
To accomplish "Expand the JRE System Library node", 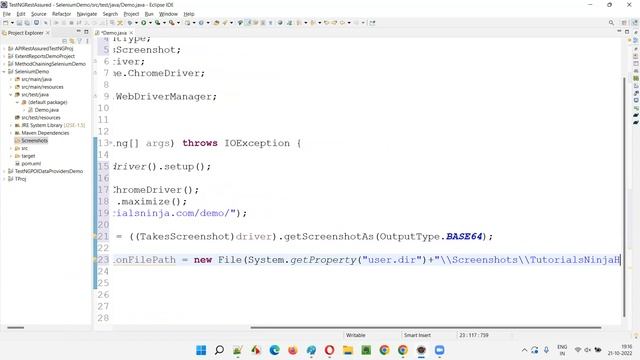I will (x=11, y=125).
